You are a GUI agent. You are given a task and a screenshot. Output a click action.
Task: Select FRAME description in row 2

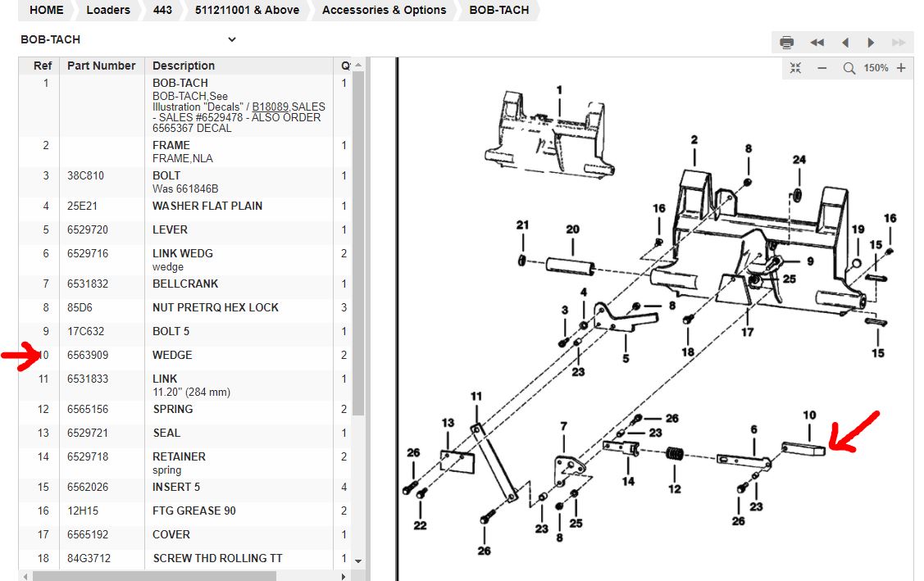click(171, 145)
